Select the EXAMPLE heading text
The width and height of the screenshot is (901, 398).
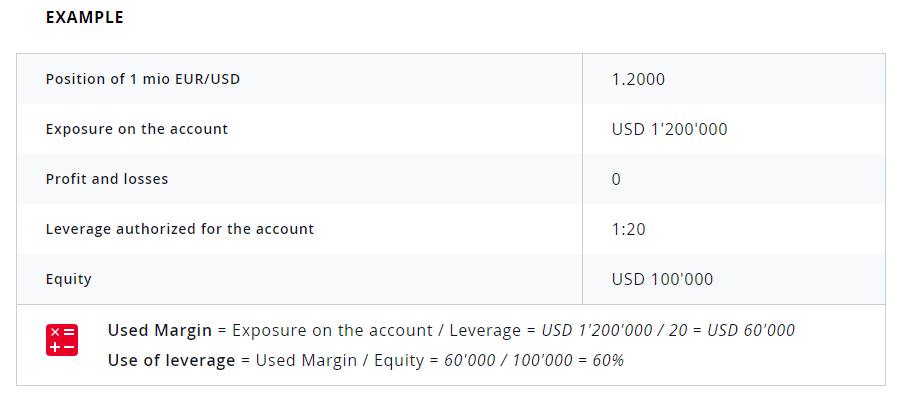click(84, 18)
